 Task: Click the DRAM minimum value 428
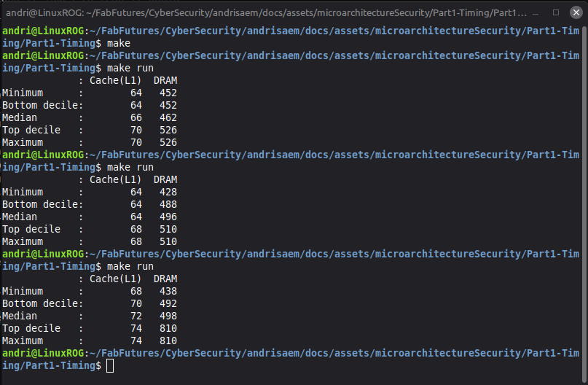tap(168, 192)
